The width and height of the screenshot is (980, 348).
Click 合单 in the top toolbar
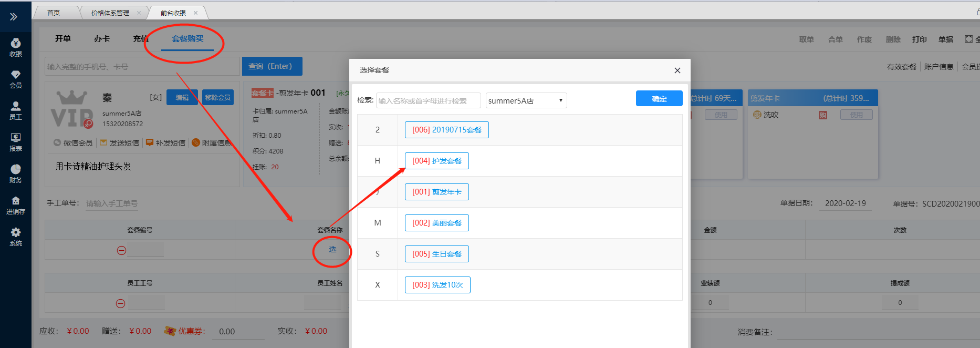point(836,39)
